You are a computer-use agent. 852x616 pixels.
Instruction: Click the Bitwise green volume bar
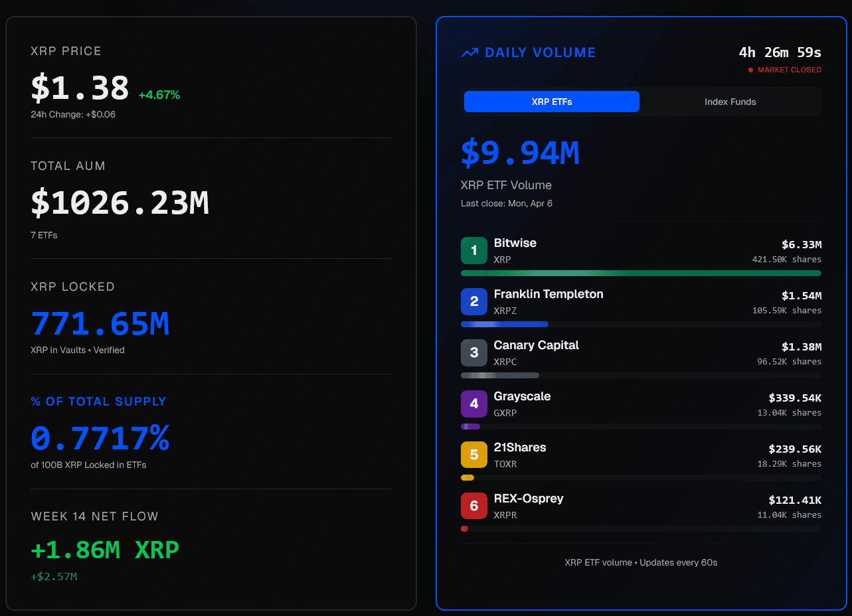point(640,273)
